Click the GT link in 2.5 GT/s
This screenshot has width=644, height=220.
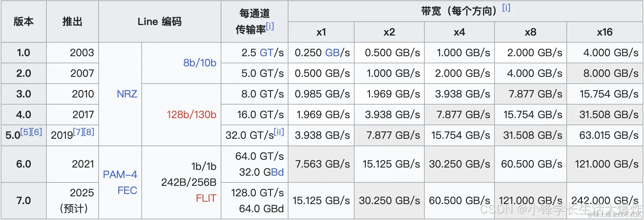[x=266, y=53]
